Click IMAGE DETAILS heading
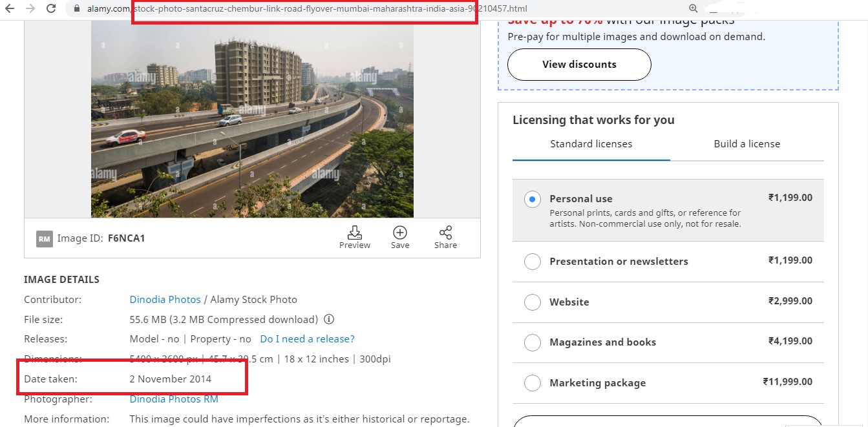868x427 pixels. coord(62,280)
